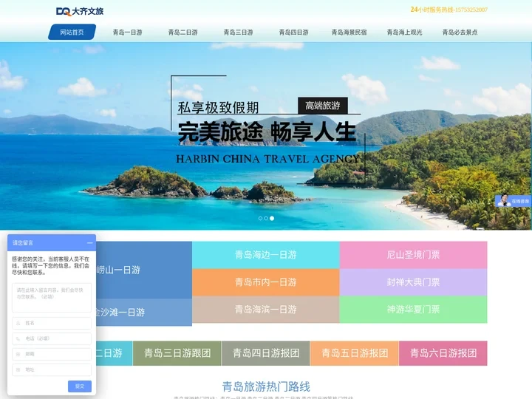Minimize the 请您留言 message panel
This screenshot has width=532, height=399.
pyautogui.click(x=89, y=243)
